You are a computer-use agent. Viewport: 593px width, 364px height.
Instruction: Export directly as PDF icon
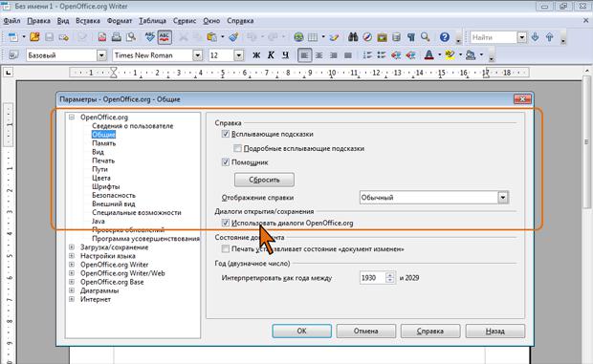point(102,37)
